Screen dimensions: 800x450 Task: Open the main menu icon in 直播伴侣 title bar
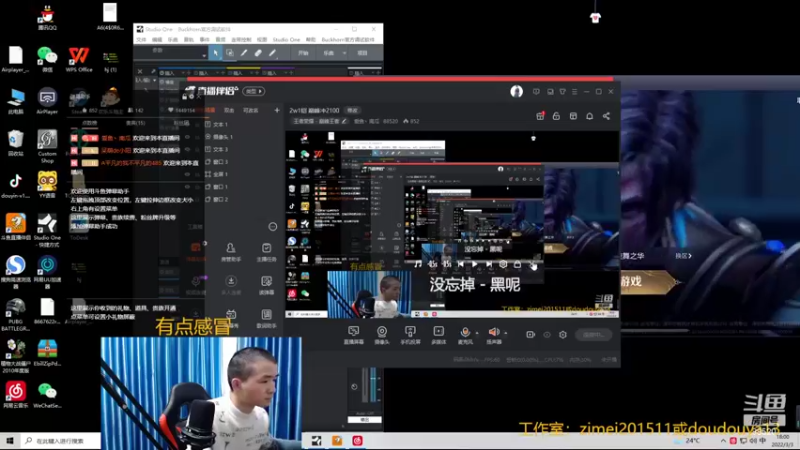click(x=574, y=91)
